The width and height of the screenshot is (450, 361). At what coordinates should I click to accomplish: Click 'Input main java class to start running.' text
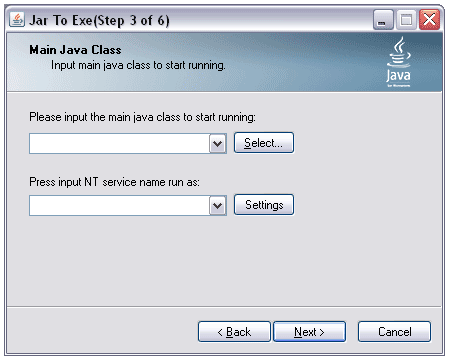138,65
